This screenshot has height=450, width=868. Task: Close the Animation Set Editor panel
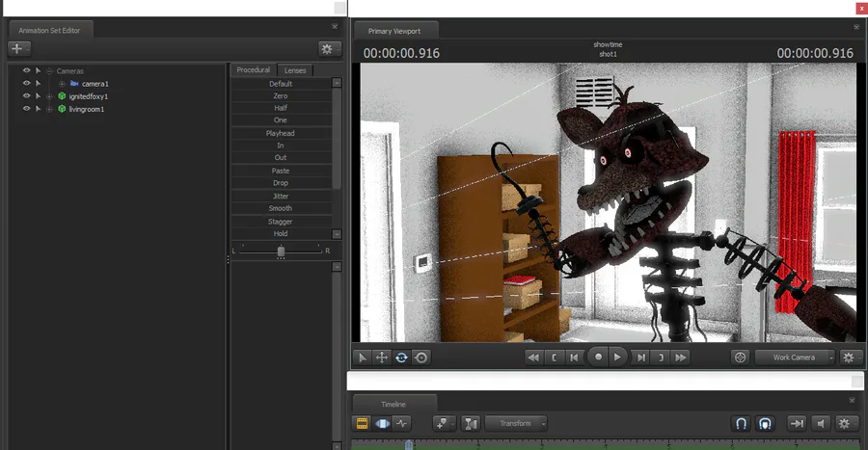pyautogui.click(x=335, y=26)
